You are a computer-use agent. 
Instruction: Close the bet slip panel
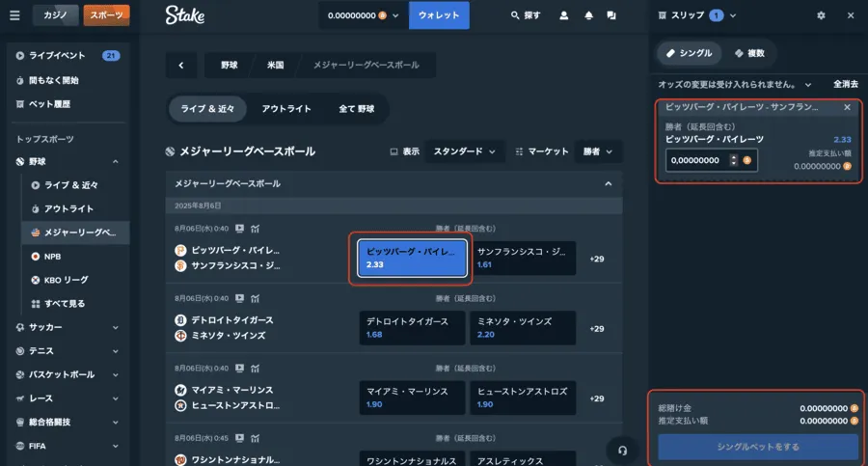pyautogui.click(x=851, y=15)
